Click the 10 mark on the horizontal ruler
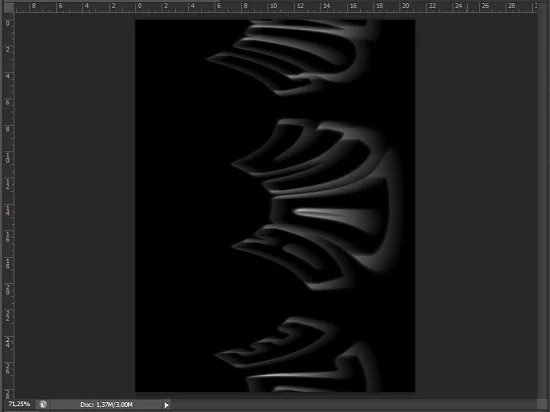Viewport: 550px width, 412px height. 274,6
